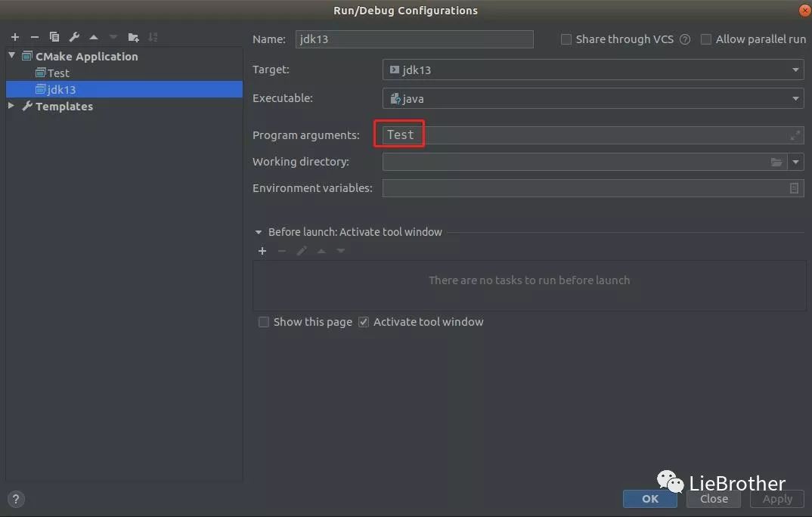Browse for working directory with folder icon

click(x=776, y=162)
